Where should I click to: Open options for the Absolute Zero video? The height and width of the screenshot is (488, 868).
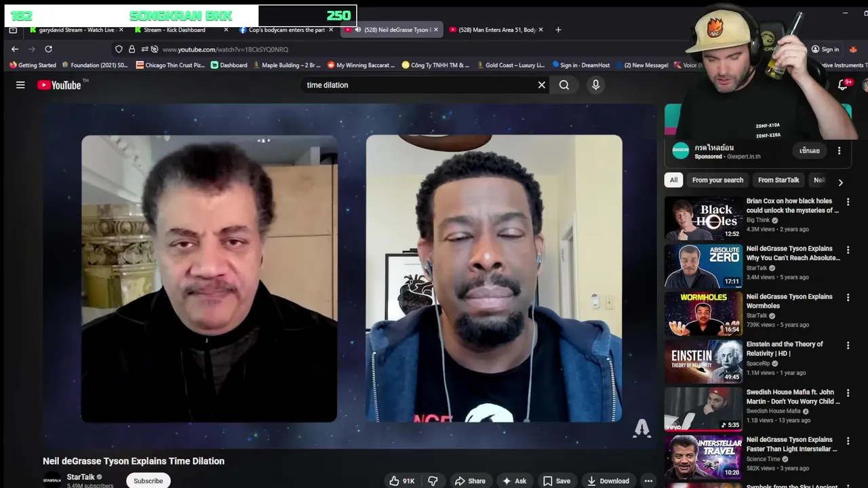pos(848,249)
